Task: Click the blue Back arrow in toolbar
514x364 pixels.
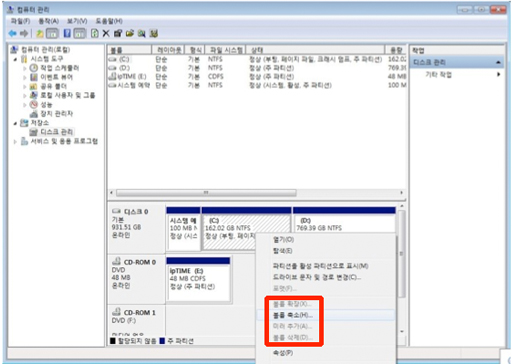Action: [12, 33]
